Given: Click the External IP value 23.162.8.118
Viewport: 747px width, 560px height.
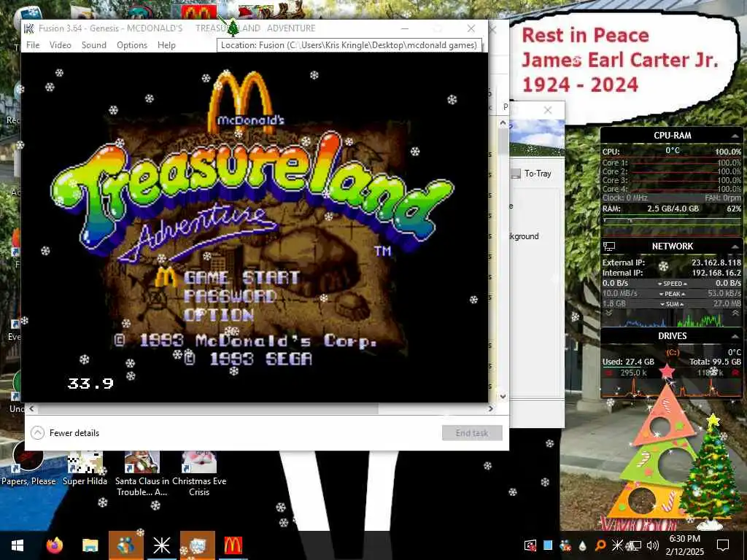Looking at the screenshot, I should 716,262.
